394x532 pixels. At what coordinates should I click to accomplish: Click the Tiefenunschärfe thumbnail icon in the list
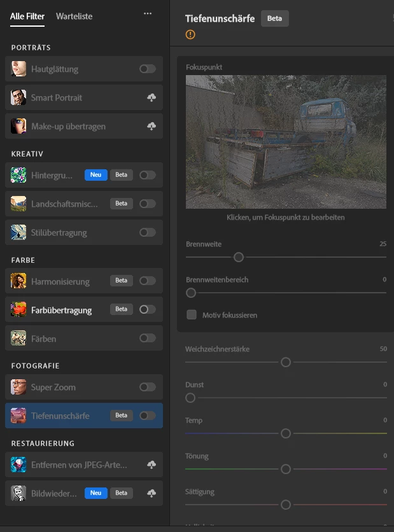(x=18, y=416)
